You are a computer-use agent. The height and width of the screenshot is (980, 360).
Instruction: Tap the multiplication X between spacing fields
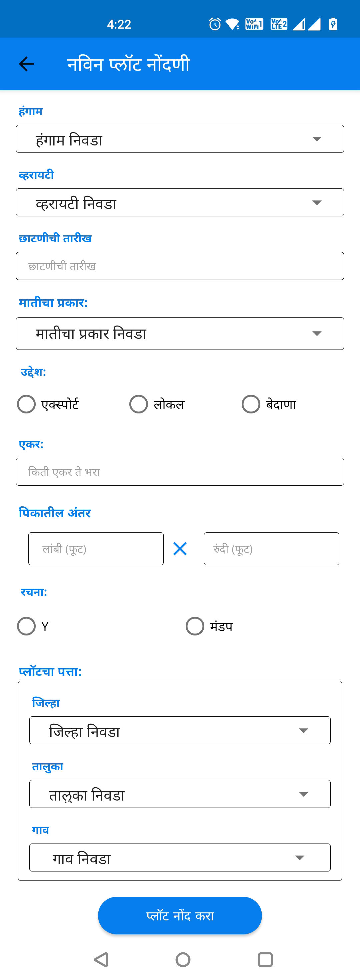(179, 549)
